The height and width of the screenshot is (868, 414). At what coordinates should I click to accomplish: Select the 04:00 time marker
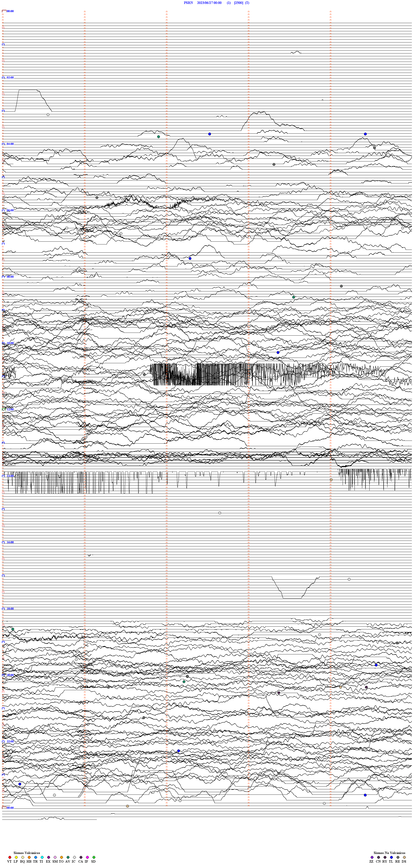coord(10,144)
